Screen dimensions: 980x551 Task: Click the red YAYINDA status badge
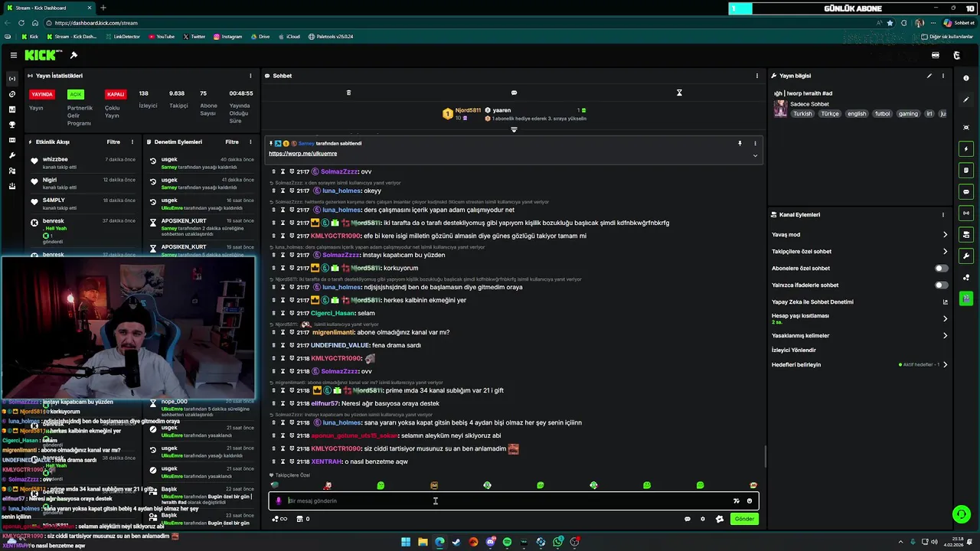click(x=42, y=94)
